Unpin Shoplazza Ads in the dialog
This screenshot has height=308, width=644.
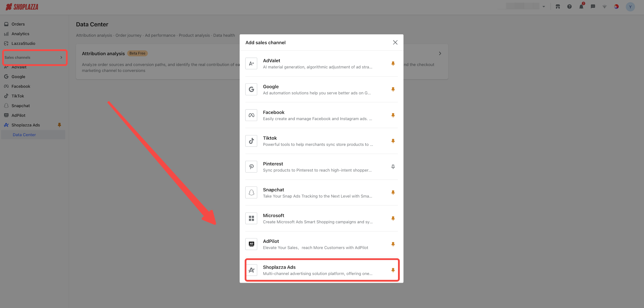[x=393, y=270]
